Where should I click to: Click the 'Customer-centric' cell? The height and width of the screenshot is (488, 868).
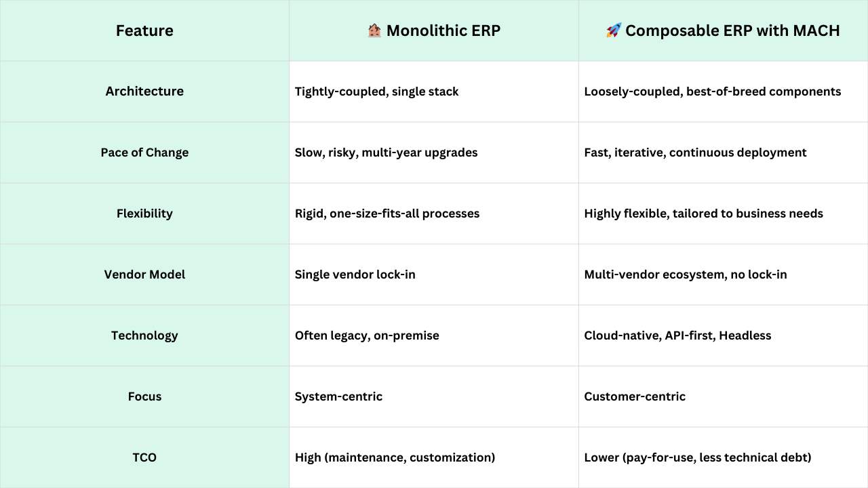pyautogui.click(x=723, y=396)
